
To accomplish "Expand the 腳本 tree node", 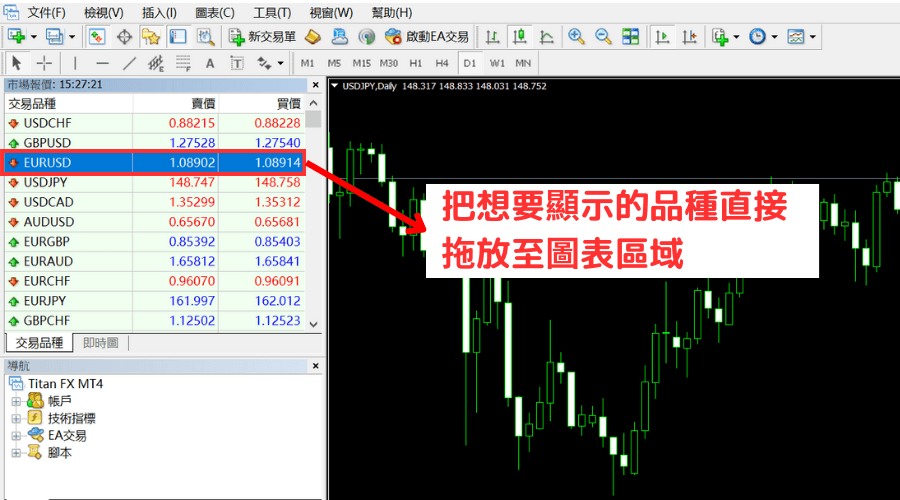I will click(16, 453).
